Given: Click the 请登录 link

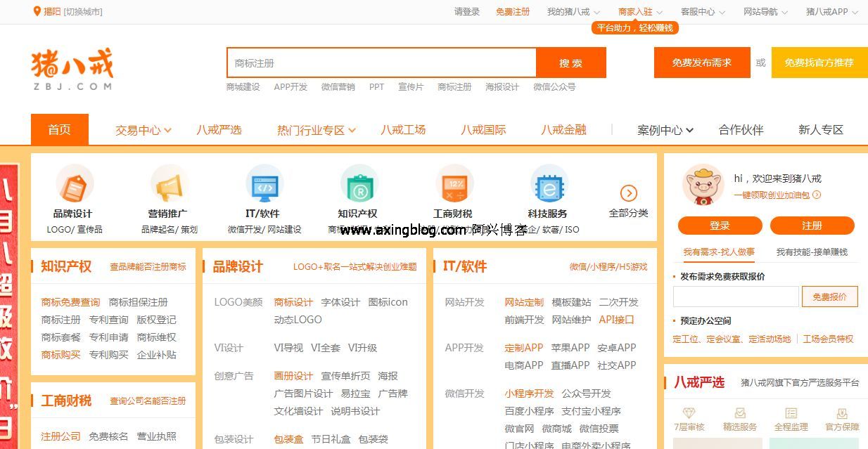Looking at the screenshot, I should [x=467, y=12].
